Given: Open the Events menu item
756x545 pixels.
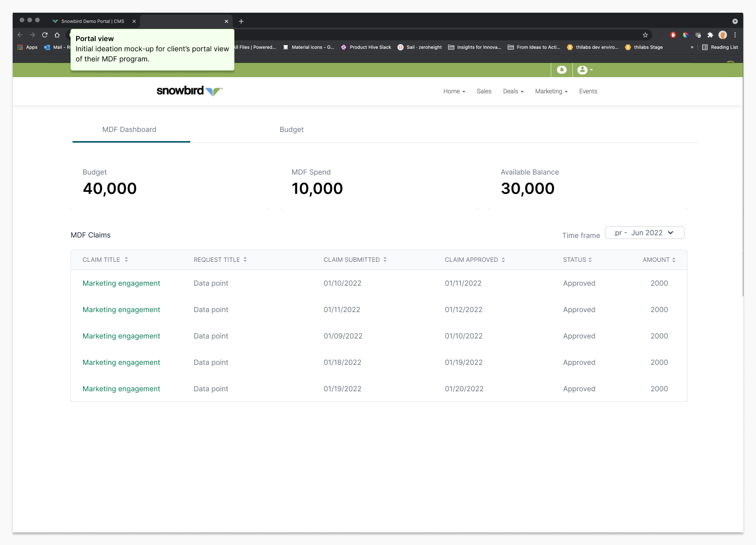Looking at the screenshot, I should pyautogui.click(x=588, y=91).
